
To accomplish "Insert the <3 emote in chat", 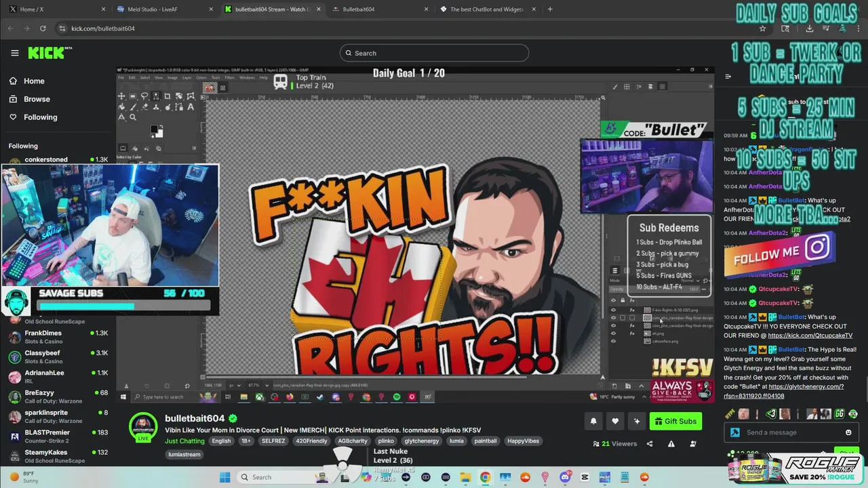I will (771, 413).
